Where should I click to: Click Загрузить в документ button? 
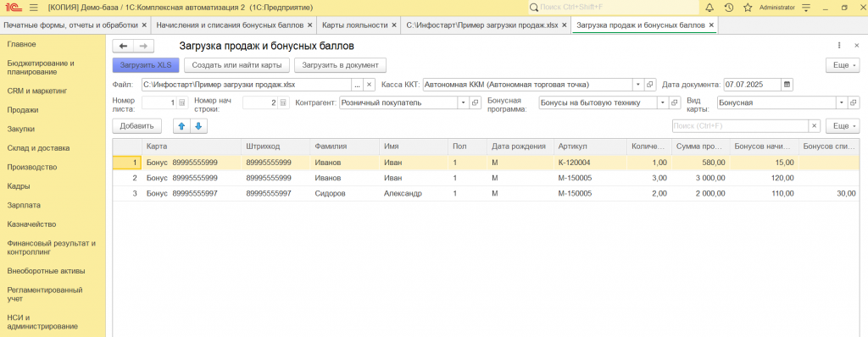(341, 65)
